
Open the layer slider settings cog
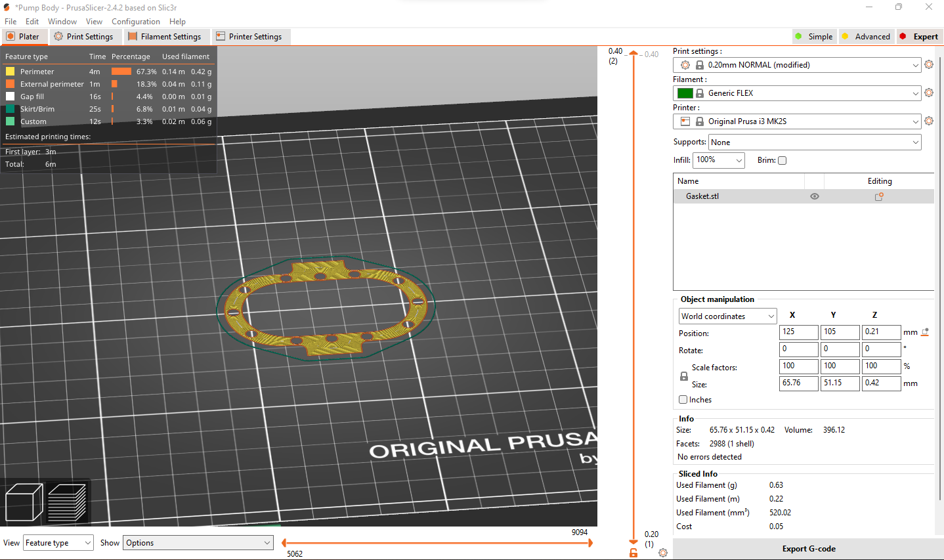coord(663,553)
